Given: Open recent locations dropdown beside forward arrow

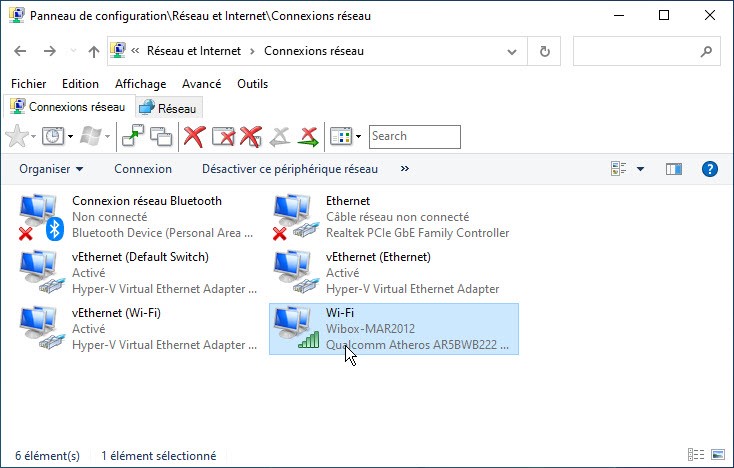Looking at the screenshot, I should tap(73, 51).
